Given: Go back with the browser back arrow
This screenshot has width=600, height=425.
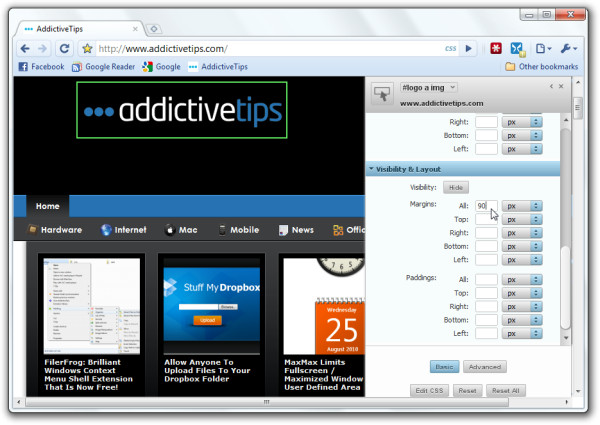Looking at the screenshot, I should [x=25, y=49].
